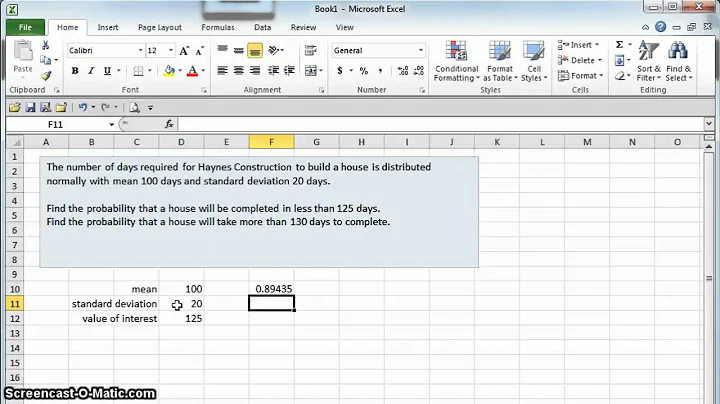The height and width of the screenshot is (404, 720).
Task: Open Excel Help question mark icon
Action: (x=660, y=27)
